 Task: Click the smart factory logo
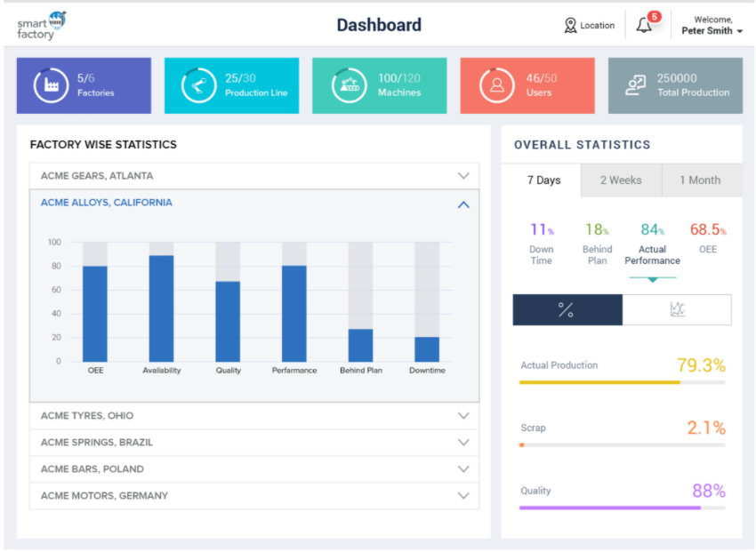tap(38, 25)
